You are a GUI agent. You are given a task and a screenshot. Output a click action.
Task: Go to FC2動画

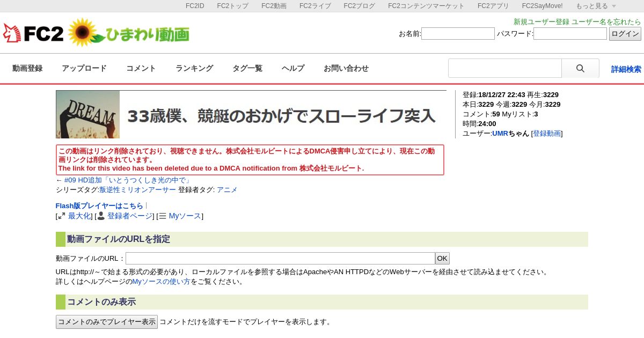tap(274, 6)
